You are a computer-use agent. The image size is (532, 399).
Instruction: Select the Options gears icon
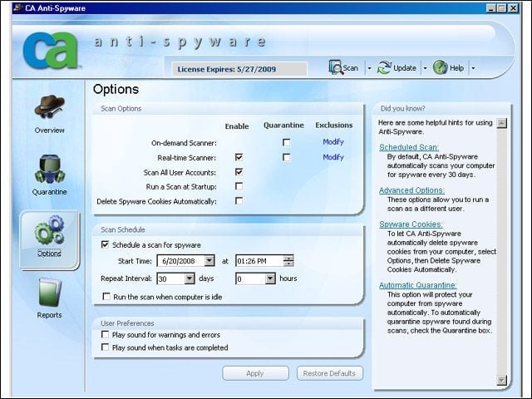(50, 230)
